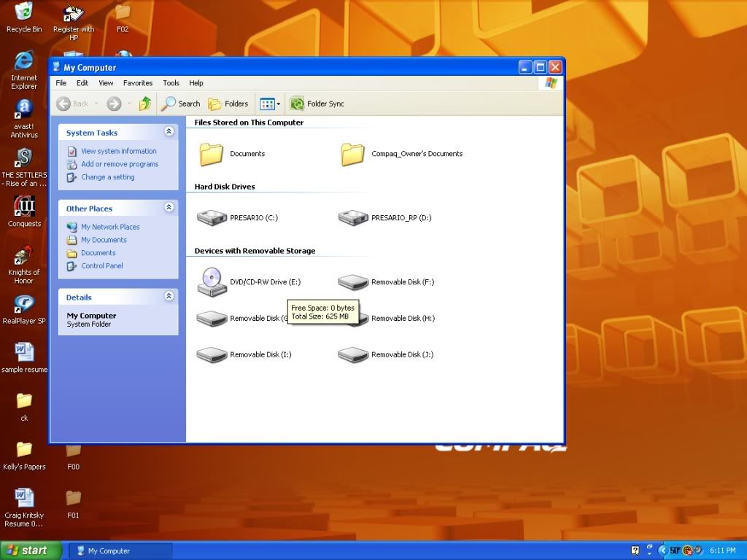The width and height of the screenshot is (747, 560).
Task: Select THE SETTLERS game shortcut
Action: coord(24,167)
